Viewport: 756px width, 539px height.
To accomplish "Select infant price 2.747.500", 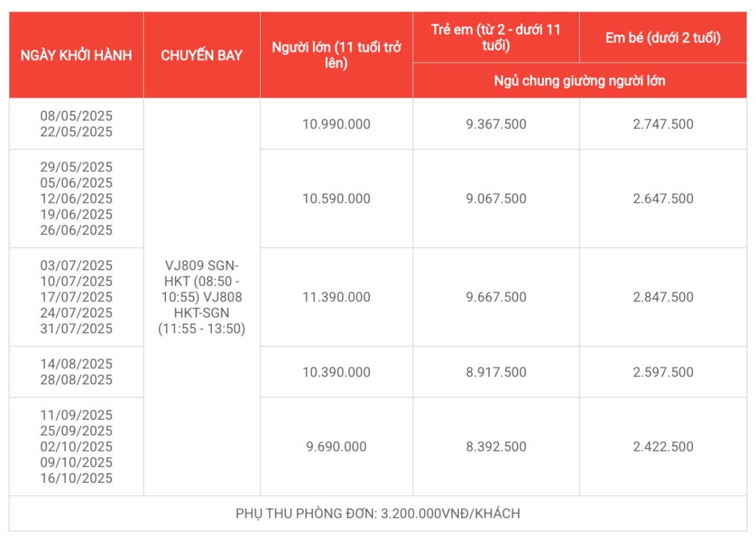I will [663, 124].
